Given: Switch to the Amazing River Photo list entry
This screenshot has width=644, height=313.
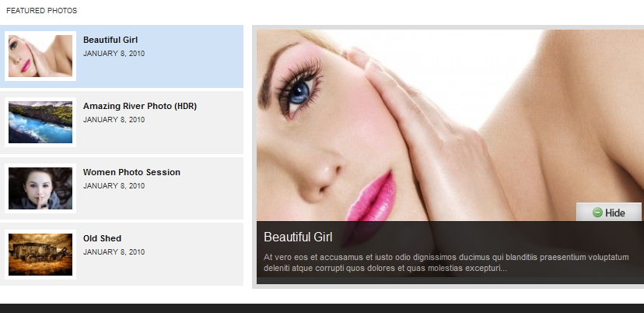Looking at the screenshot, I should (x=121, y=122).
